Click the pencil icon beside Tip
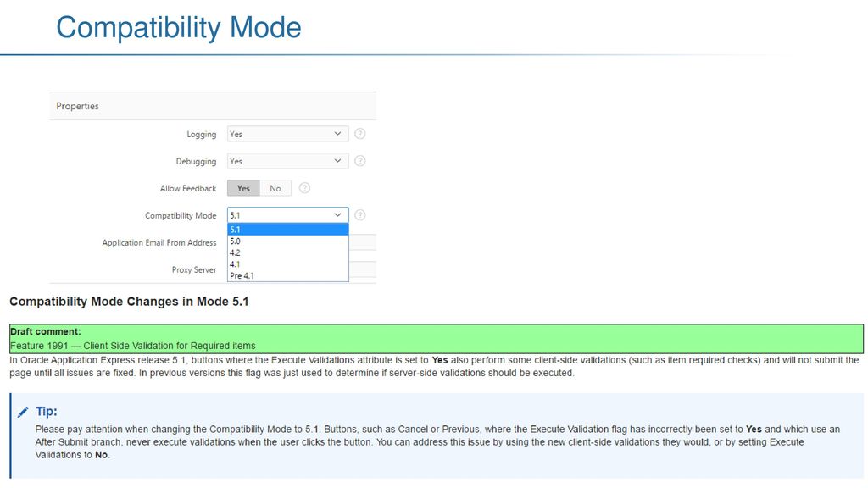 pos(23,412)
